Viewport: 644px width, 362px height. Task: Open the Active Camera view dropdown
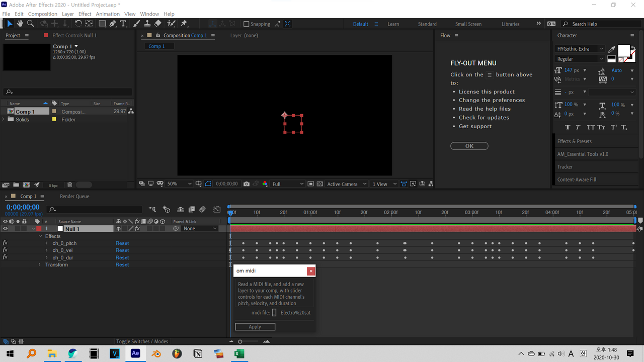tap(347, 184)
